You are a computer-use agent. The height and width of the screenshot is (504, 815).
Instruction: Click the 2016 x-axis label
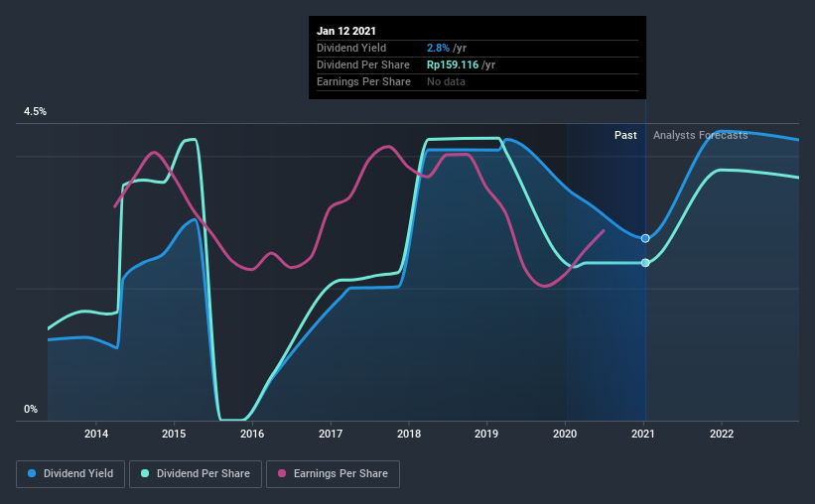tap(252, 434)
